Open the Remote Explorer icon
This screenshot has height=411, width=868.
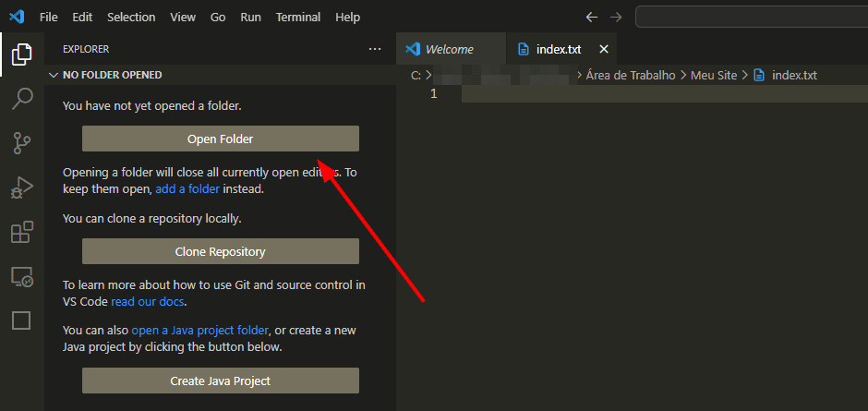pos(21,276)
